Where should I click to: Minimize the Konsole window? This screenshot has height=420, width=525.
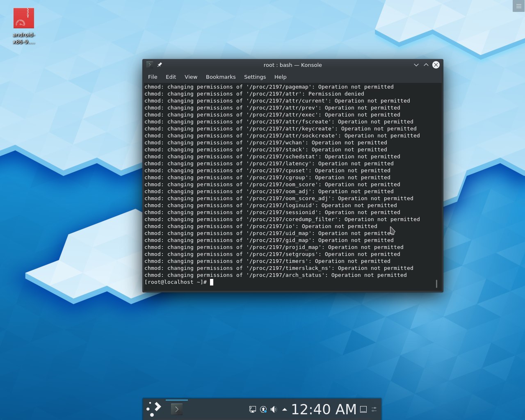(x=416, y=65)
